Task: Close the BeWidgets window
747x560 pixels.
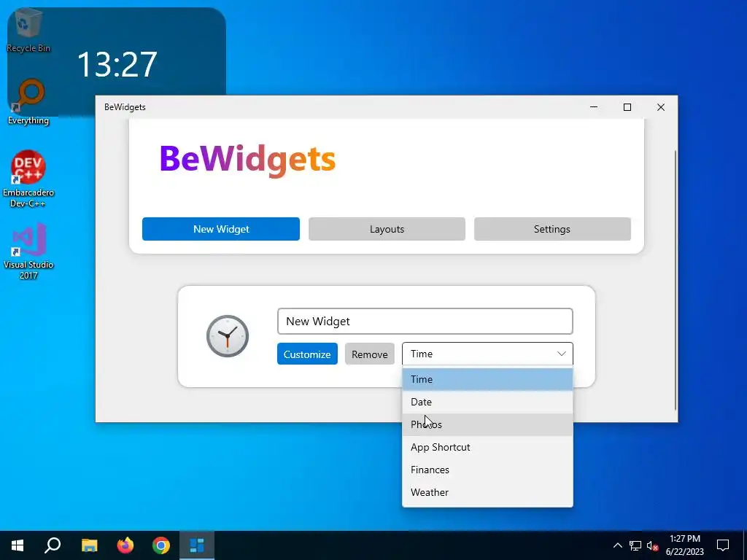Action: tap(661, 107)
